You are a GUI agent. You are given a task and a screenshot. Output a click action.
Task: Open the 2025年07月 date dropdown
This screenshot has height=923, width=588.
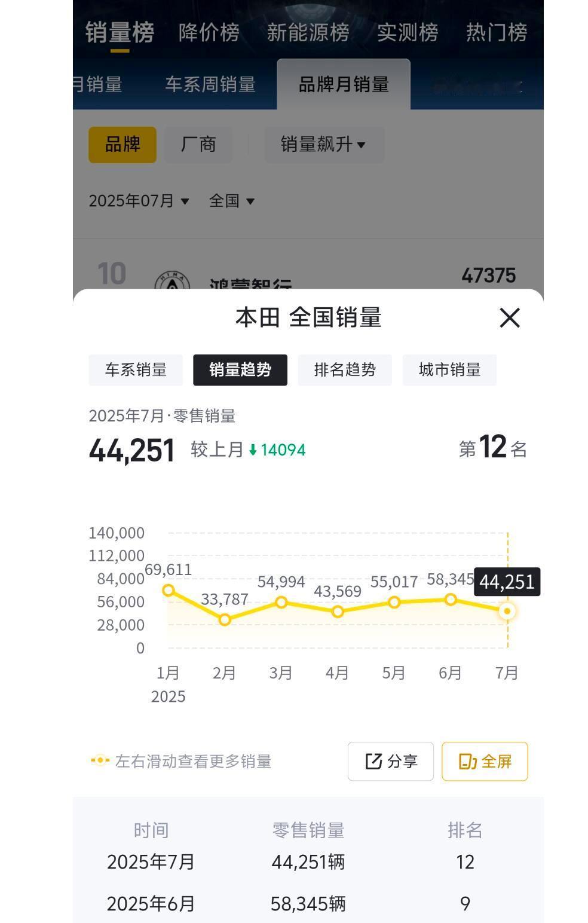(139, 201)
